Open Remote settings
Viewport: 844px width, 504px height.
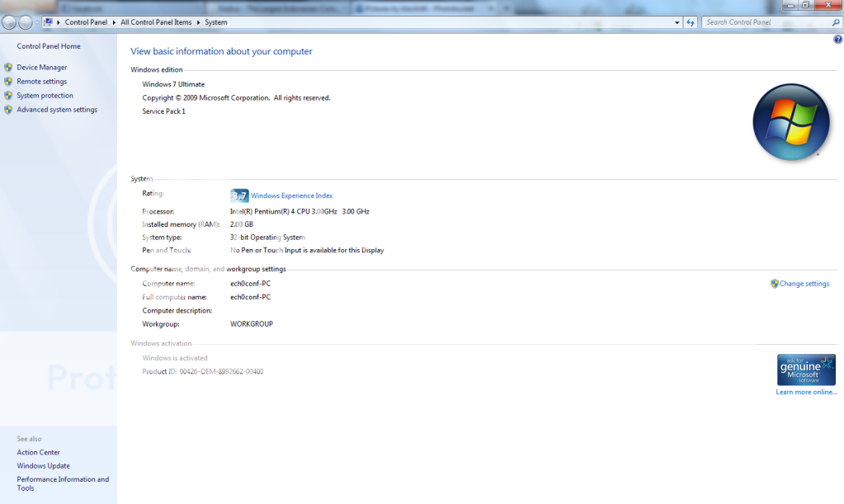pyautogui.click(x=42, y=81)
